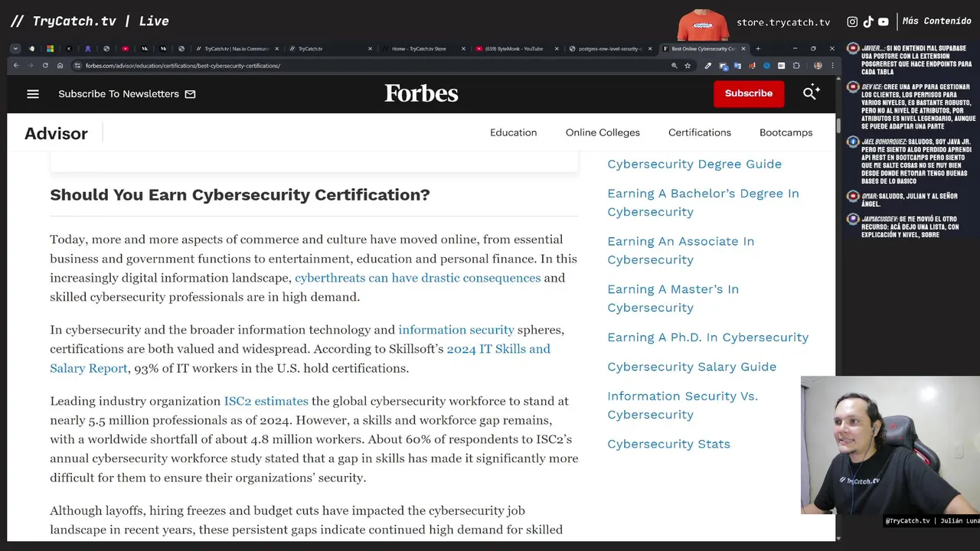Open 'cyberthreats can have drastic consequences' link
The image size is (980, 551).
pos(417,278)
